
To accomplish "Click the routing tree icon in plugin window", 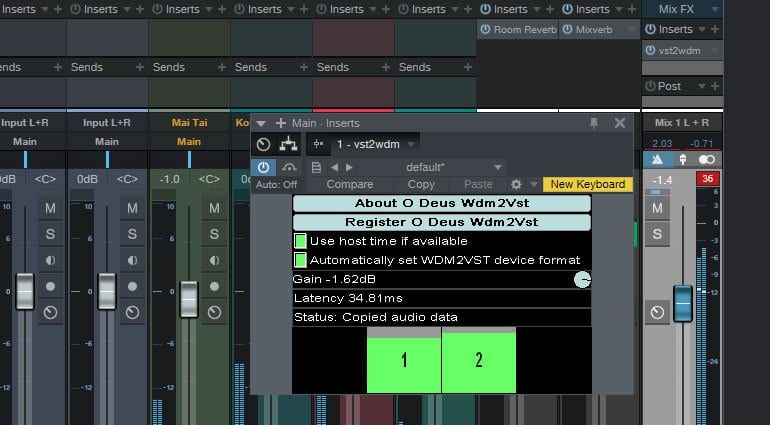I will [x=288, y=144].
